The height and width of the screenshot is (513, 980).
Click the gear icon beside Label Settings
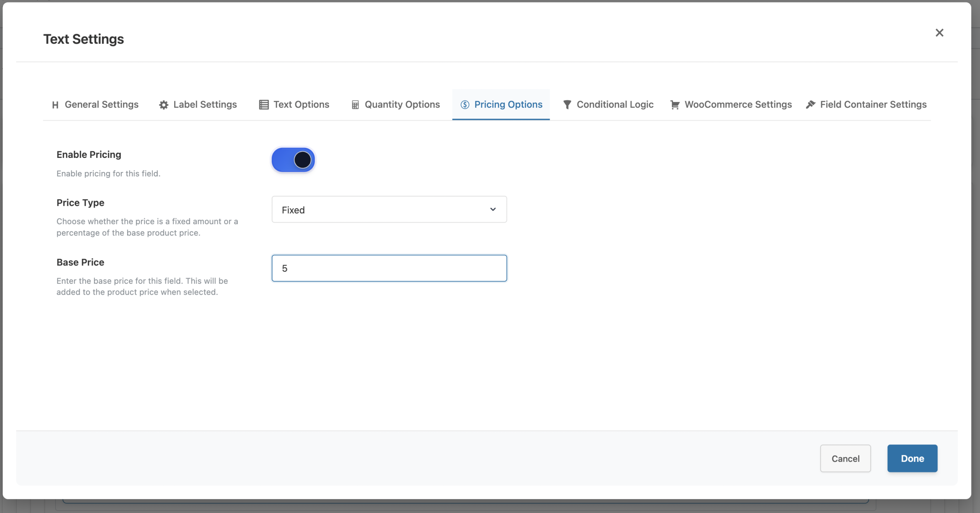(x=163, y=105)
